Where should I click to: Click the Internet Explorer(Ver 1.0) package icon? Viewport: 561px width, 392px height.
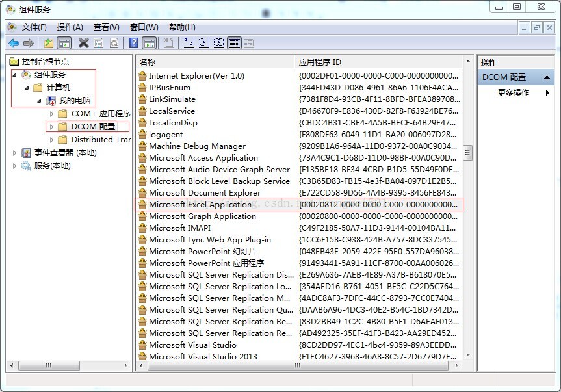[x=142, y=75]
